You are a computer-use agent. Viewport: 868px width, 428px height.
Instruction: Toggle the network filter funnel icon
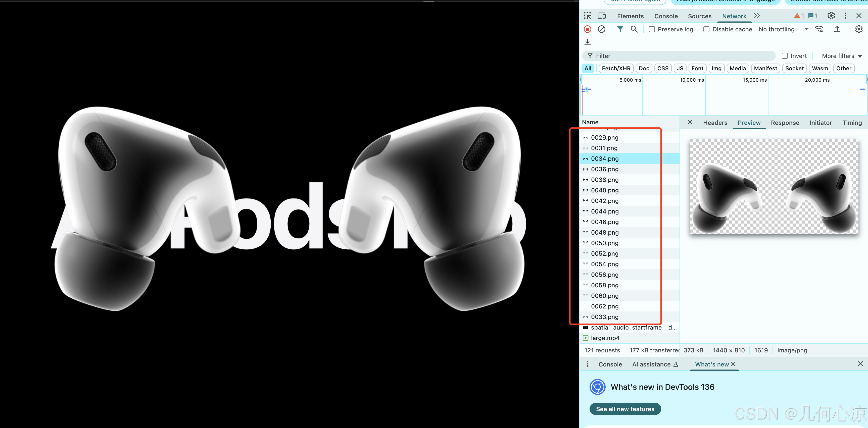(620, 29)
